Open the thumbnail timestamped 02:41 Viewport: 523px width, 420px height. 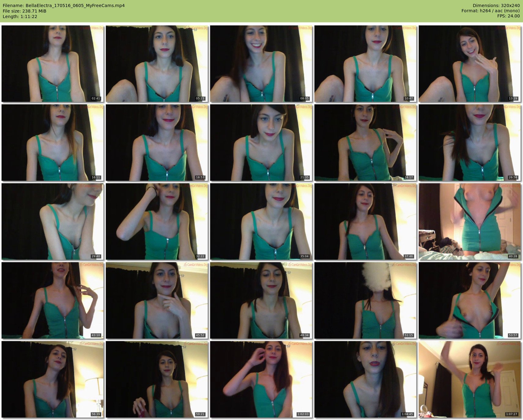point(53,64)
